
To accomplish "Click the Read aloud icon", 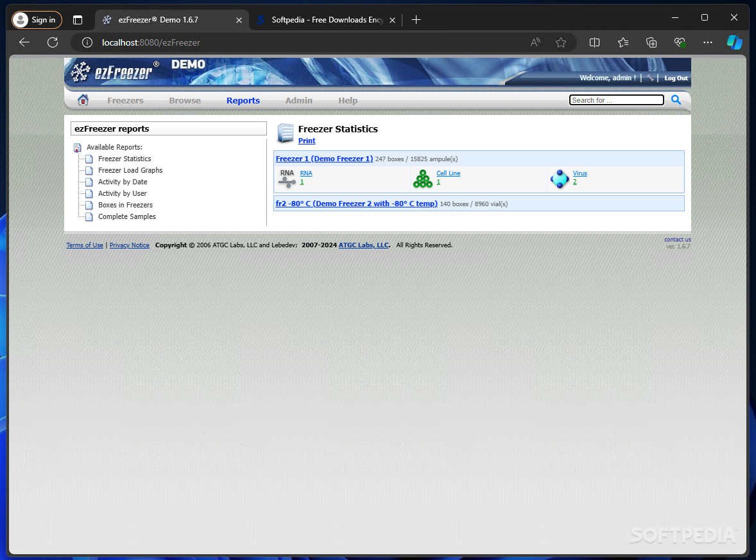I will tap(535, 42).
